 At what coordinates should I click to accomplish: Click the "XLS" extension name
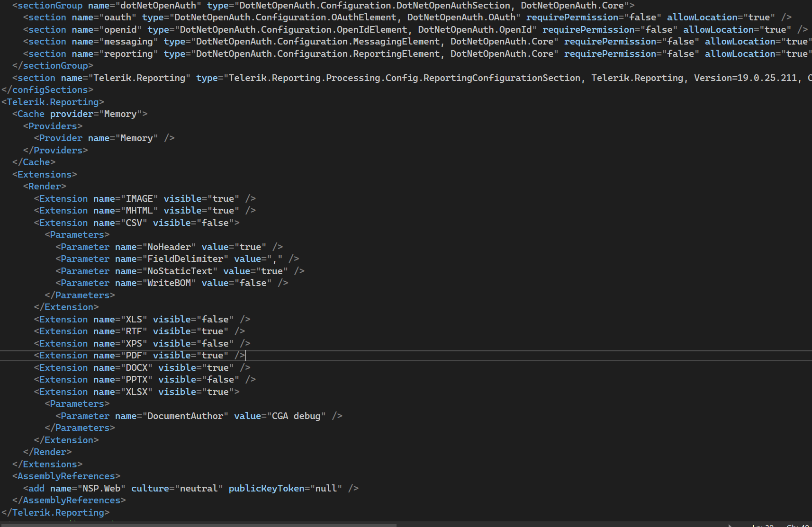(134, 319)
